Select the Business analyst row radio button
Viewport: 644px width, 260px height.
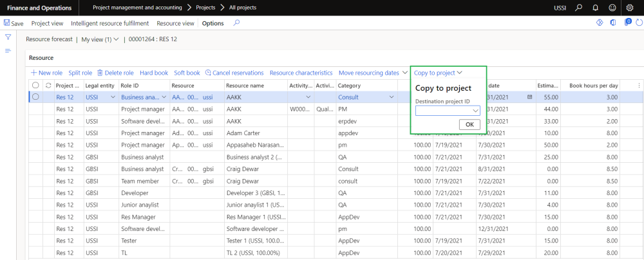tap(35, 97)
